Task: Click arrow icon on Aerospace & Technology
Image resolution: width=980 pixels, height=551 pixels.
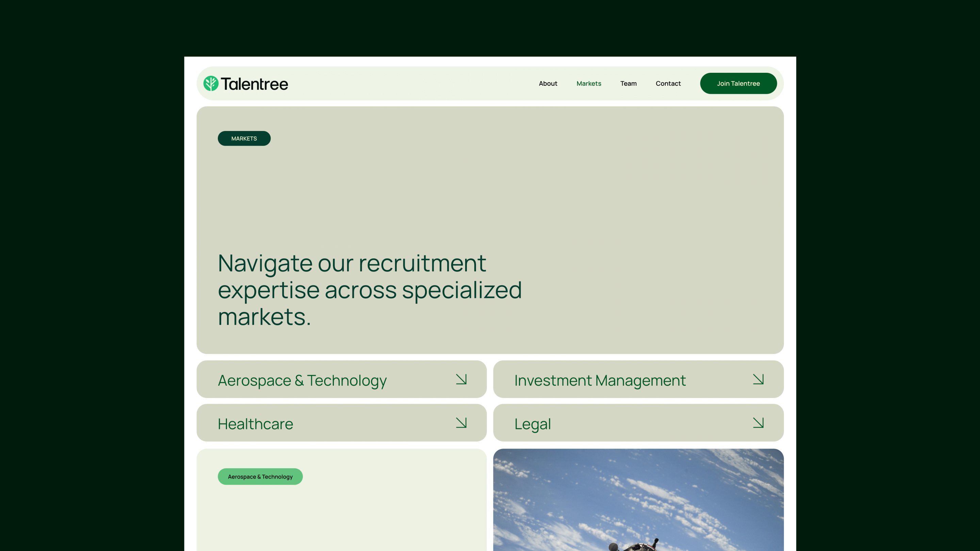Action: click(x=461, y=379)
